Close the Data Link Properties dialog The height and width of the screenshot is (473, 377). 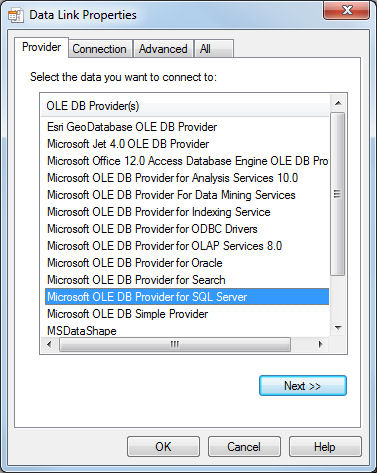click(x=347, y=10)
